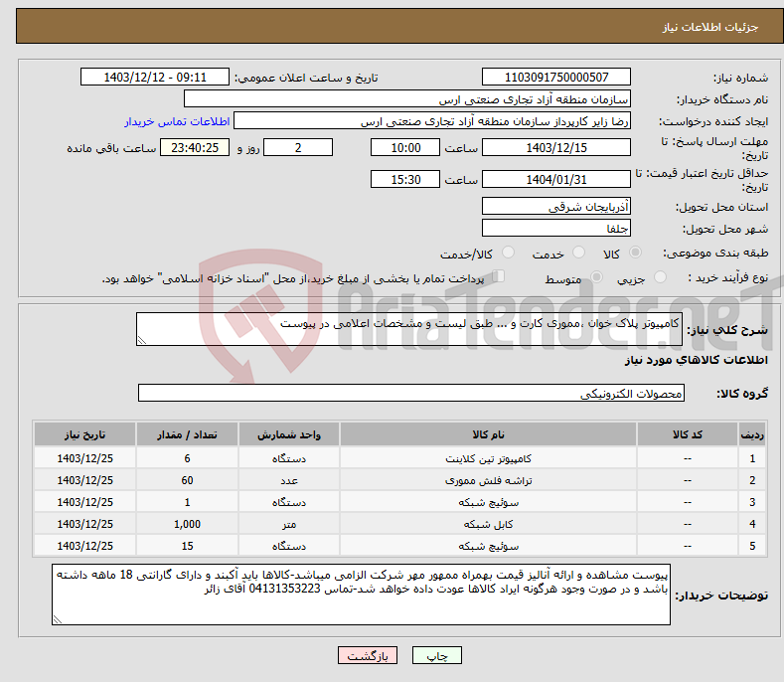Click the need number field 1103091750000507
Viewport: 784px width, 682px height.
coord(556,78)
